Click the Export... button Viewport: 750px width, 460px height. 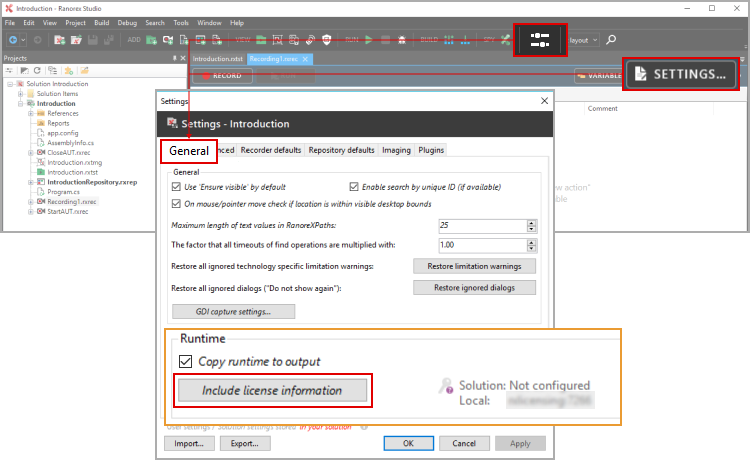click(245, 443)
